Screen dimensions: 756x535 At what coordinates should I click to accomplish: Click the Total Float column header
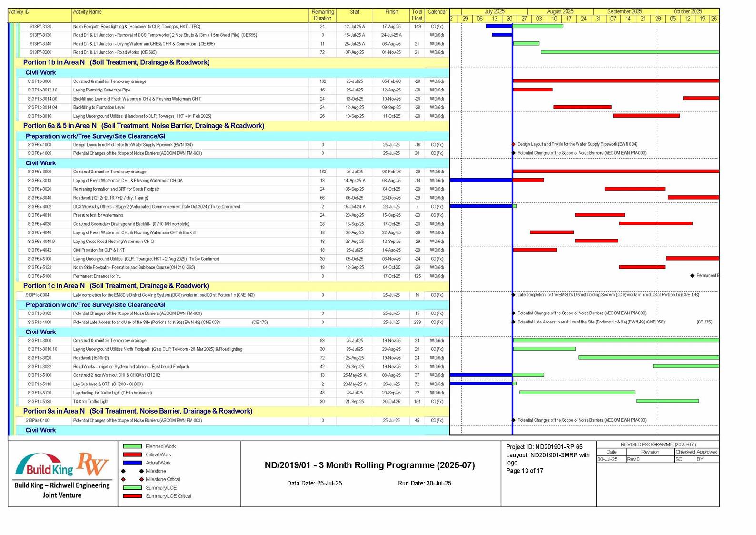[x=417, y=15]
